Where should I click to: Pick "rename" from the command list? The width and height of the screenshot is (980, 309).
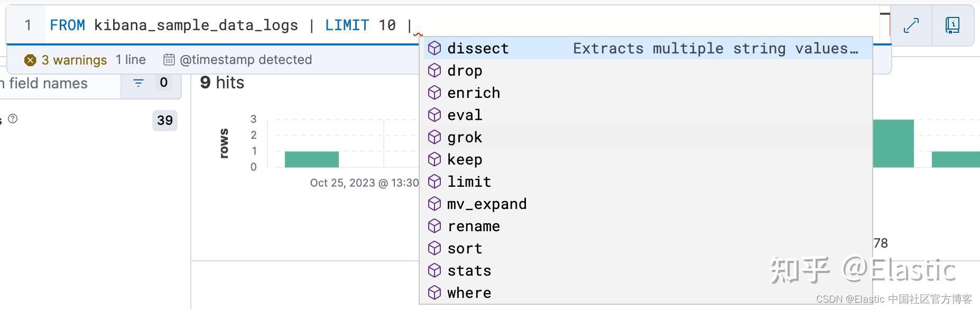474,226
